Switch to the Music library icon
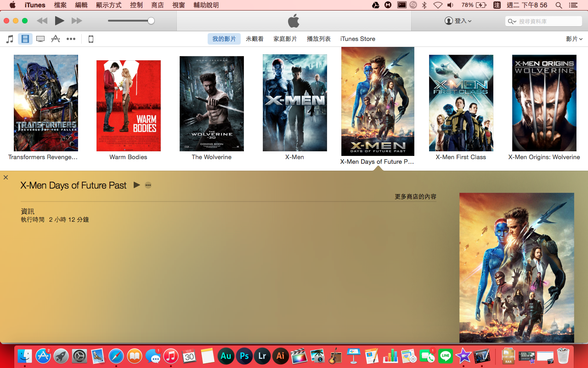Viewport: 588px width, 368px height. tap(10, 39)
